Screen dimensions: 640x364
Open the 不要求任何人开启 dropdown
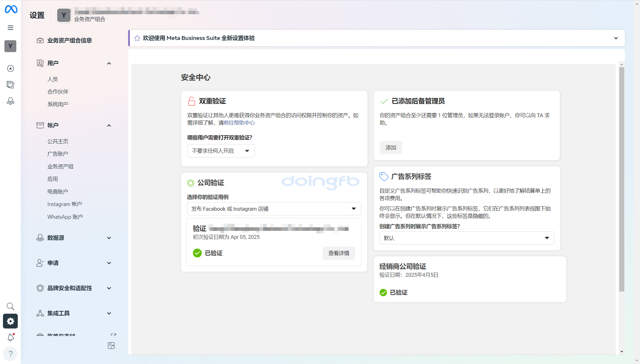tap(221, 151)
